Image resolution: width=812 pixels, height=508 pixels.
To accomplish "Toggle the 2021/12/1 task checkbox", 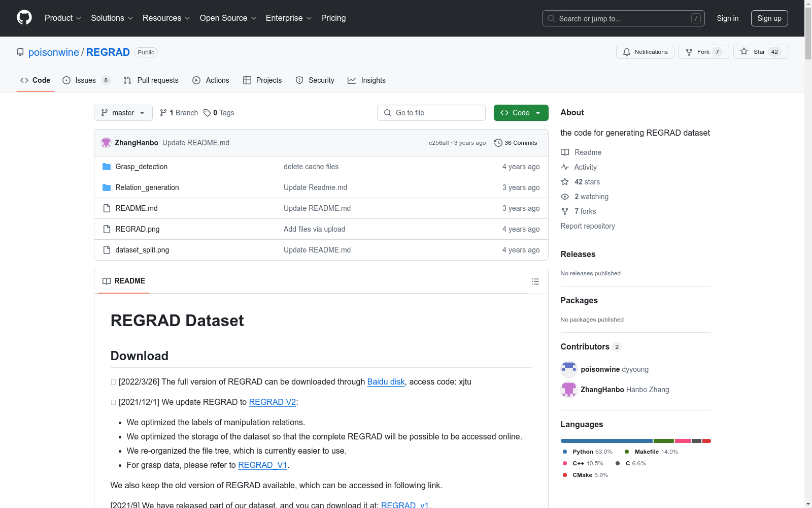I will pos(114,402).
